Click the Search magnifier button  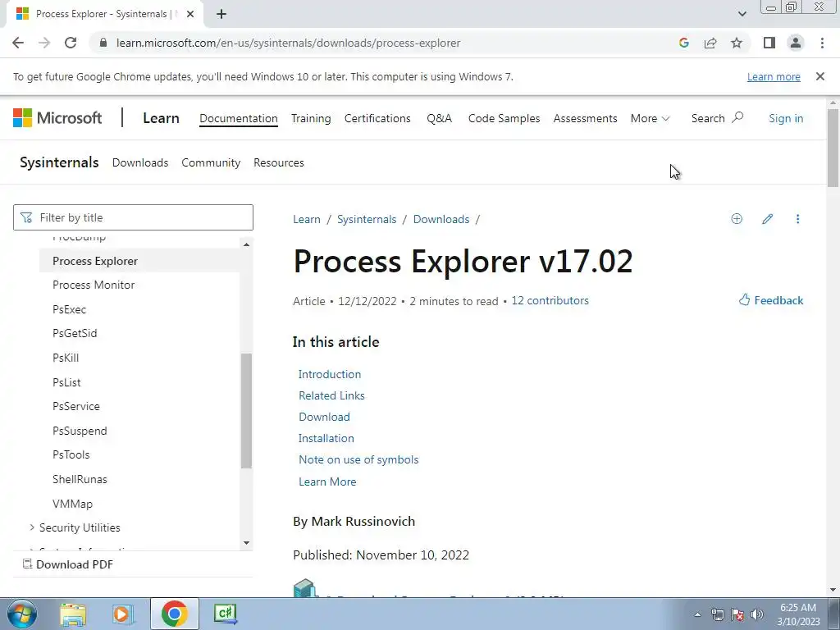tap(717, 118)
